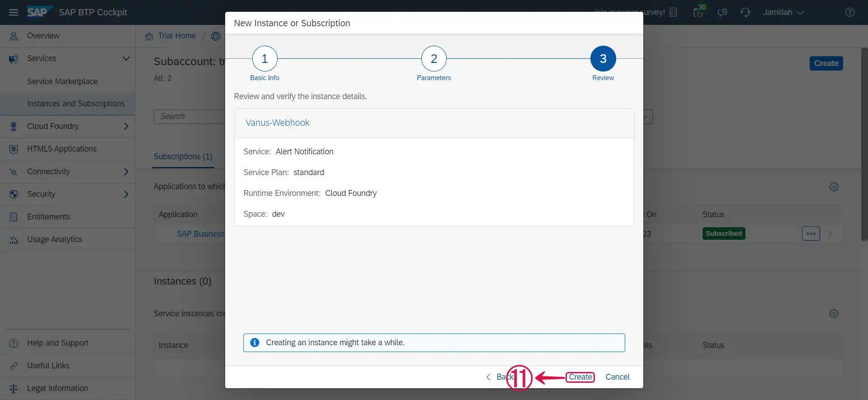Open HTML5 Applications in sidebar
The width and height of the screenshot is (868, 400).
coord(62,149)
